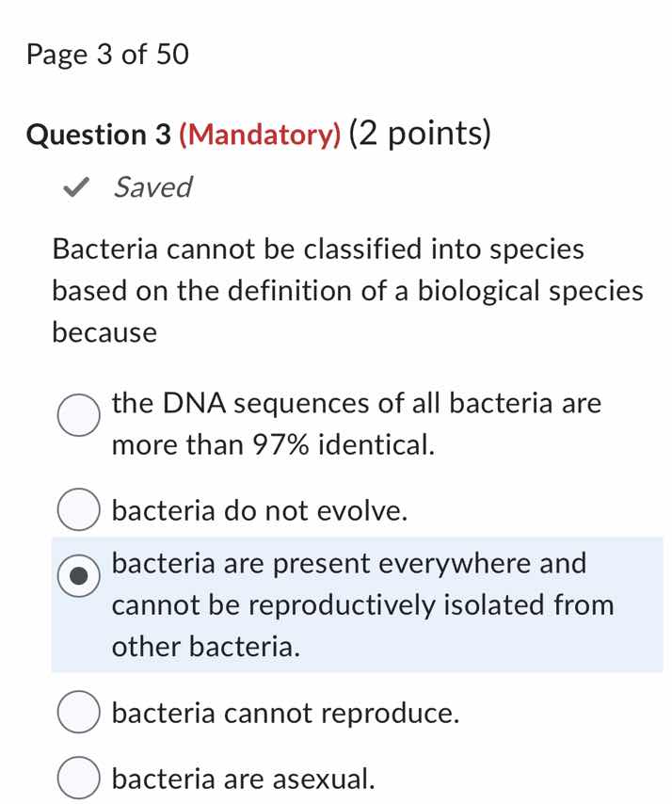This screenshot has width=672, height=804.
Task: Select 'bacteria cannot be reproductively isolated' answer
Action: [x=78, y=573]
